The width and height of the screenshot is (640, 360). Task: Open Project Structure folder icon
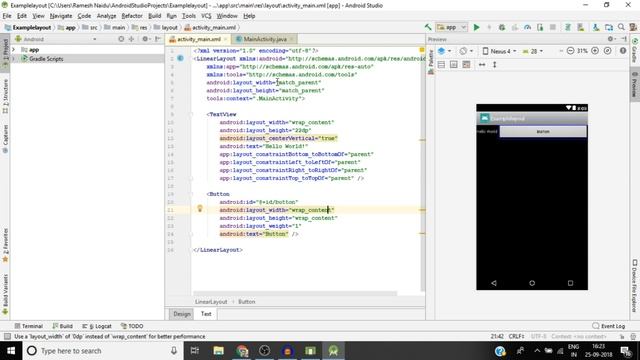(x=609, y=27)
